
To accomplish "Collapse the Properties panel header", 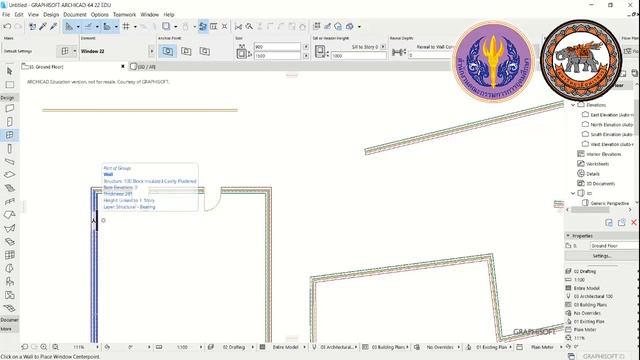I will pos(568,236).
